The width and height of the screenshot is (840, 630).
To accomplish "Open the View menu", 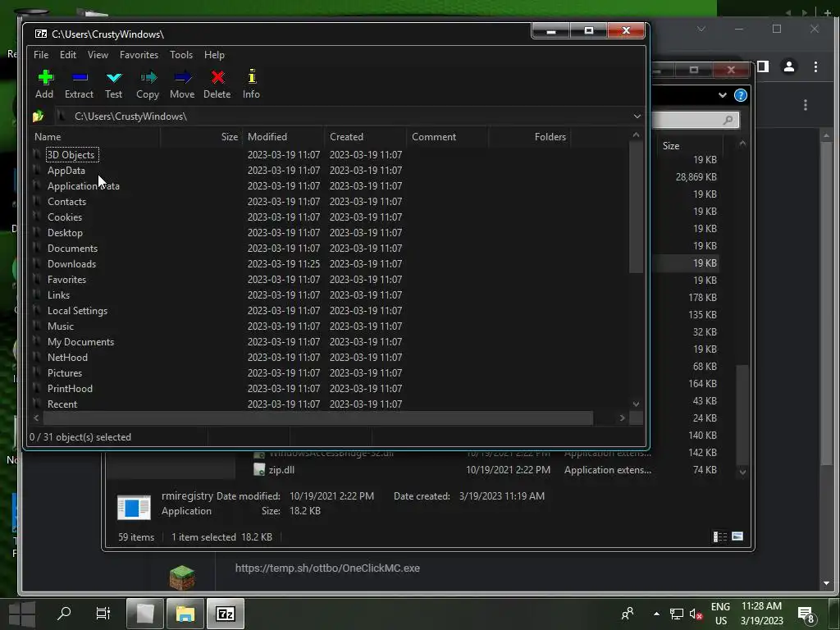I will (x=98, y=55).
